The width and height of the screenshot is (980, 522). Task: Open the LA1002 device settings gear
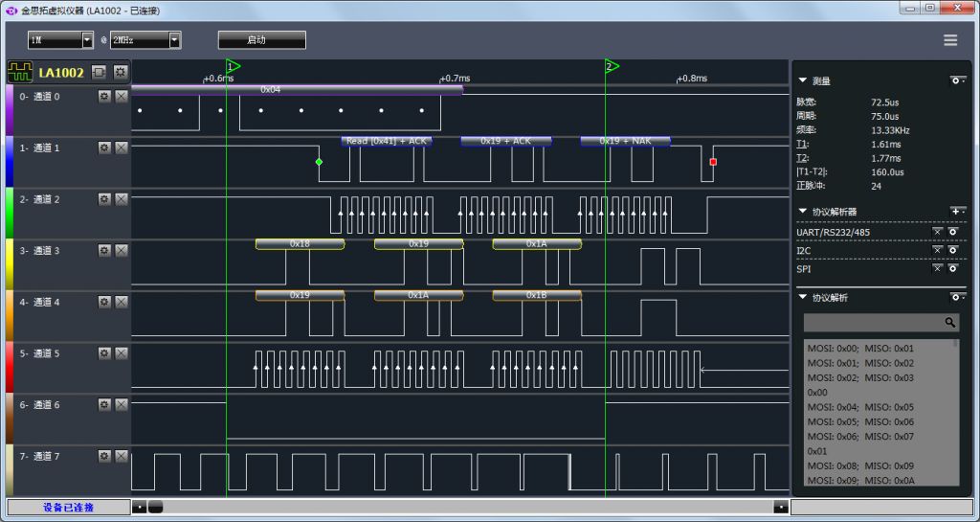coord(120,72)
